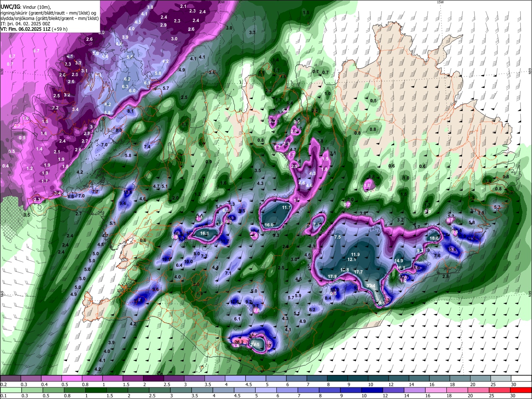The height and width of the screenshot is (399, 532).
Task: Click the 9.6 value on the map
Action: click(x=156, y=289)
